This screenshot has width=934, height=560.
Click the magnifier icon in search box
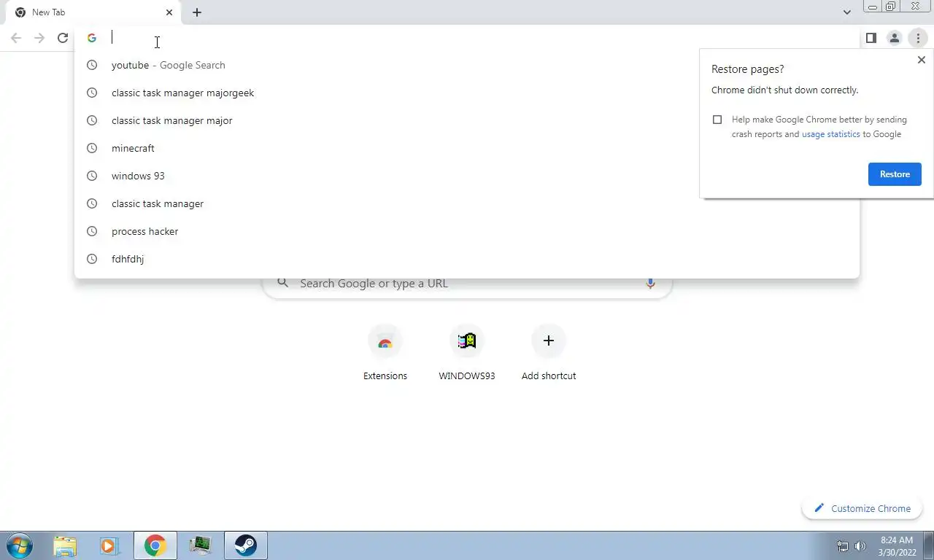click(x=283, y=283)
